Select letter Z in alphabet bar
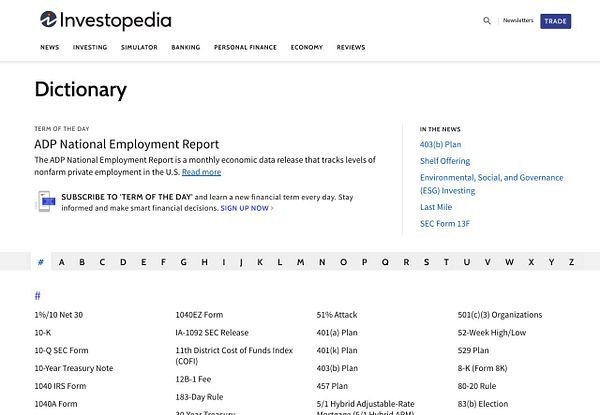 (571, 262)
